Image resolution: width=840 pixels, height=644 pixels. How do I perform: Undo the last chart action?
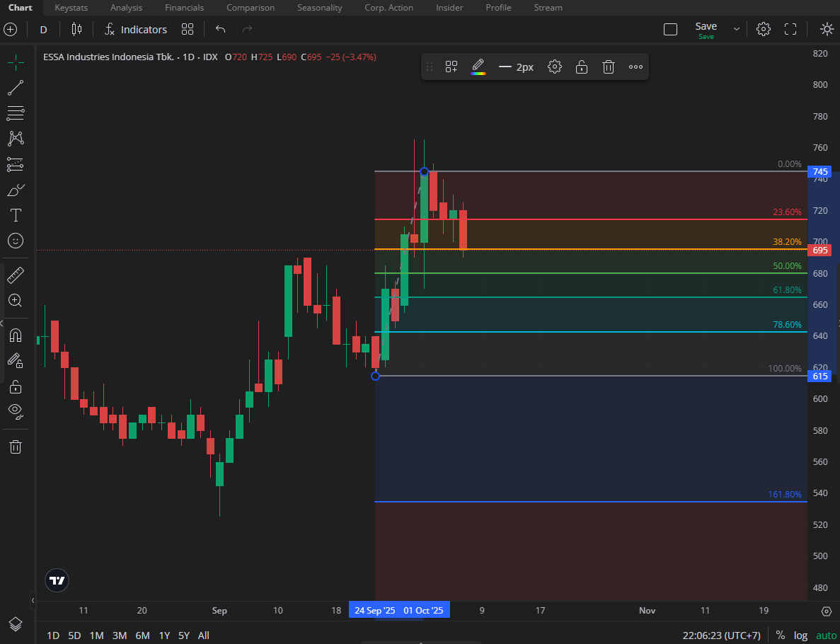(220, 30)
